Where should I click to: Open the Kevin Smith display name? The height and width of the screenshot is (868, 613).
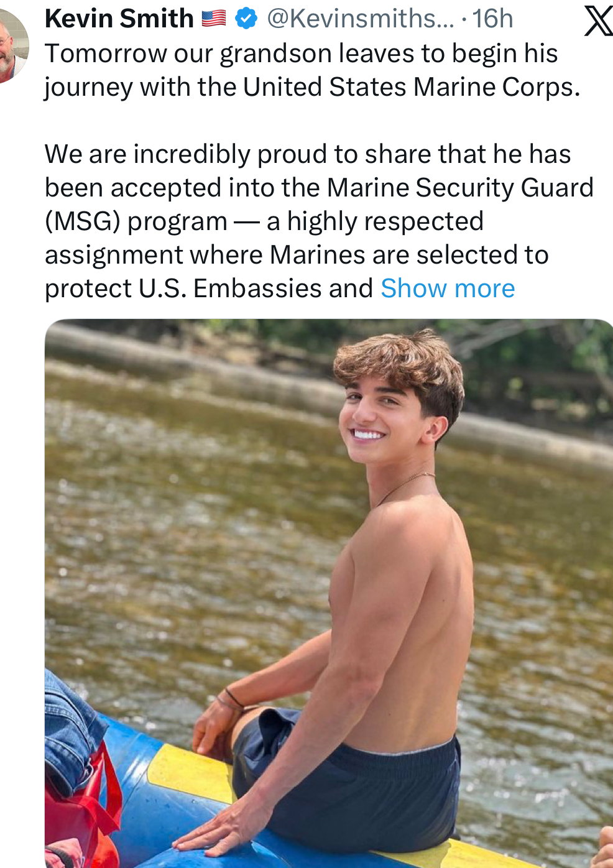pos(119,19)
